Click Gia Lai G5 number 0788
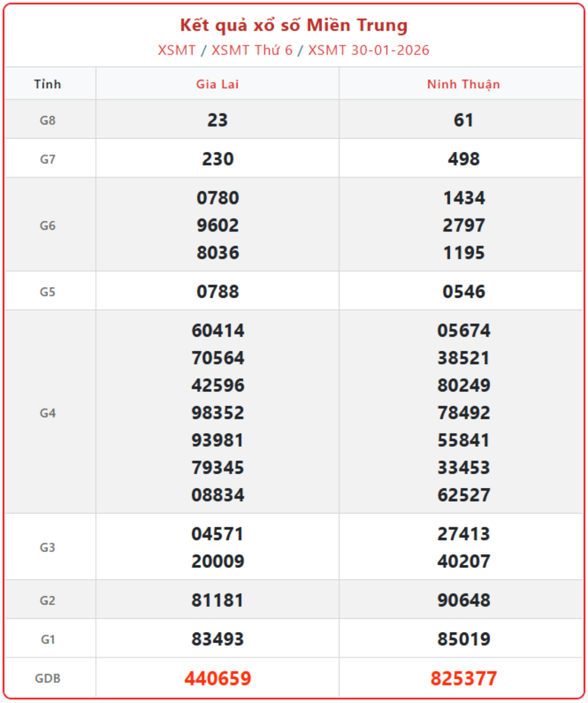Image resolution: width=588 pixels, height=703 pixels. [x=218, y=292]
